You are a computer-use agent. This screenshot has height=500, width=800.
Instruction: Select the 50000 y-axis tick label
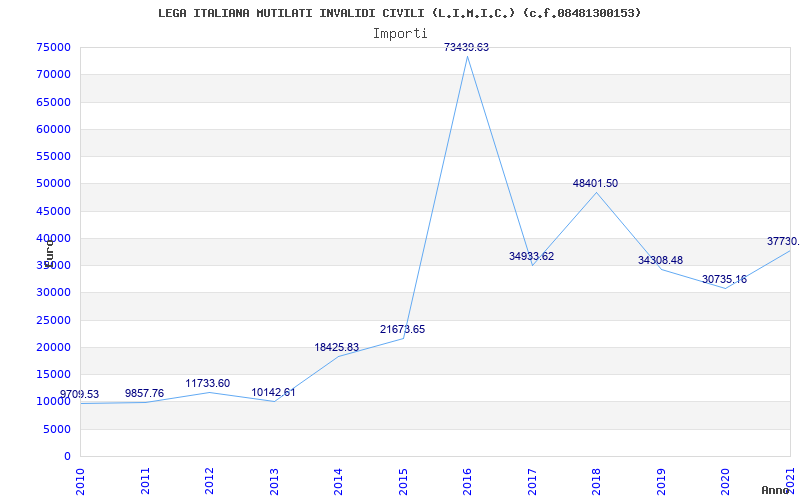(53, 184)
